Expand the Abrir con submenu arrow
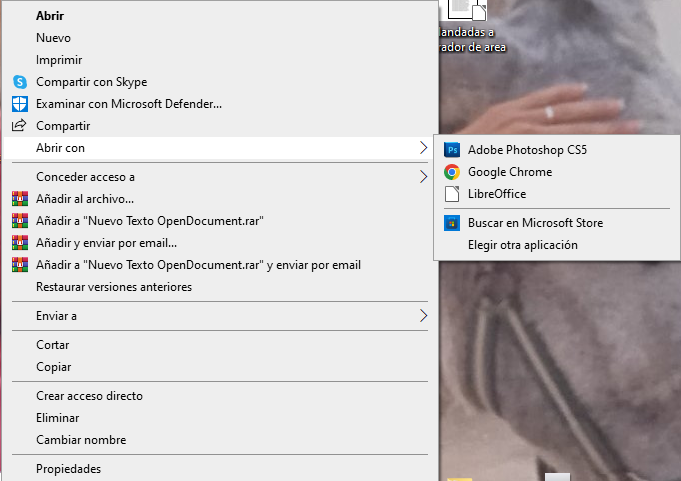The width and height of the screenshot is (681, 481). [423, 148]
